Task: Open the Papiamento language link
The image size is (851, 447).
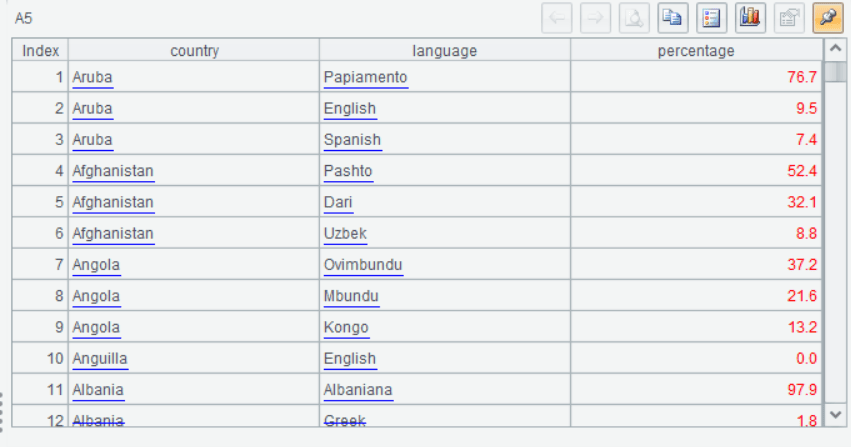Action: (x=365, y=77)
